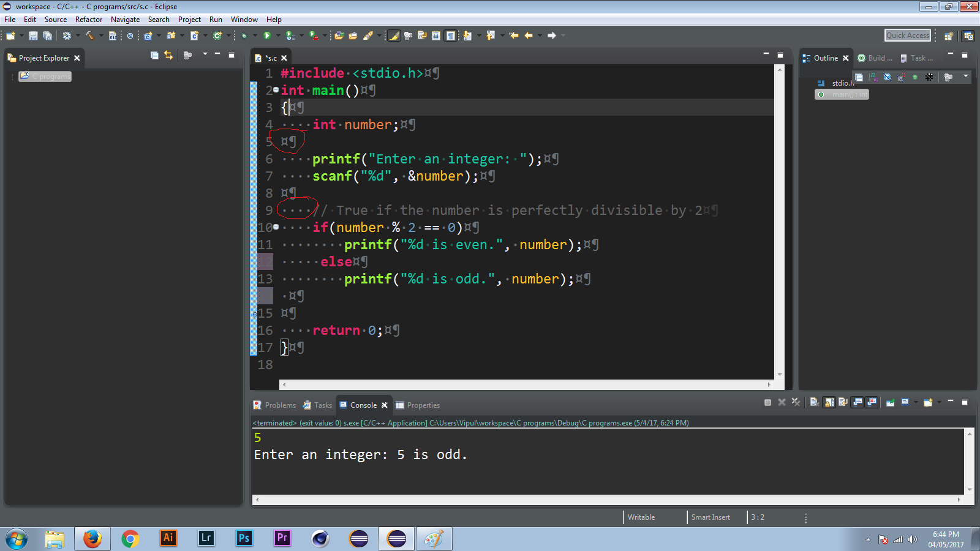Collapse main function fold marker at line 2
This screenshot has height=551, width=980.
coord(276,90)
